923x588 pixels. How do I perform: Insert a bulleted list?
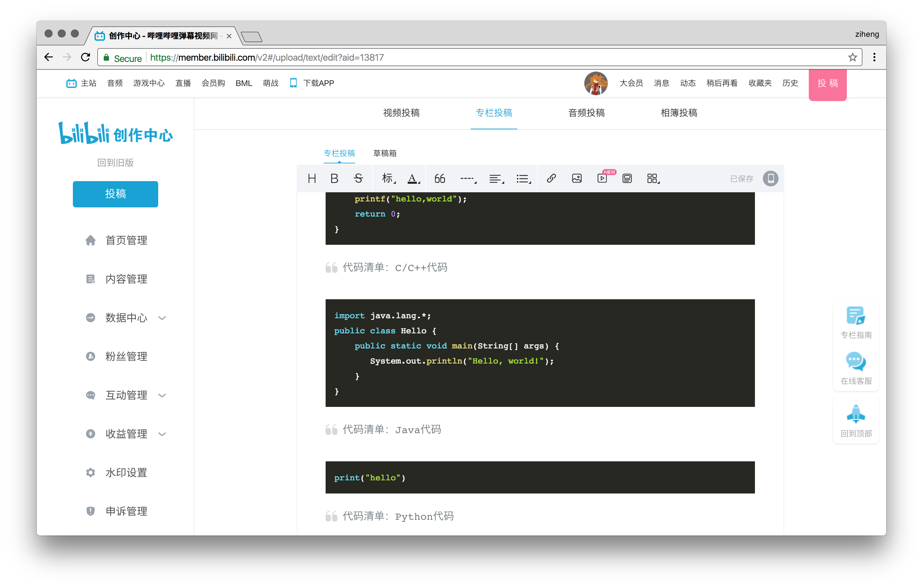523,178
